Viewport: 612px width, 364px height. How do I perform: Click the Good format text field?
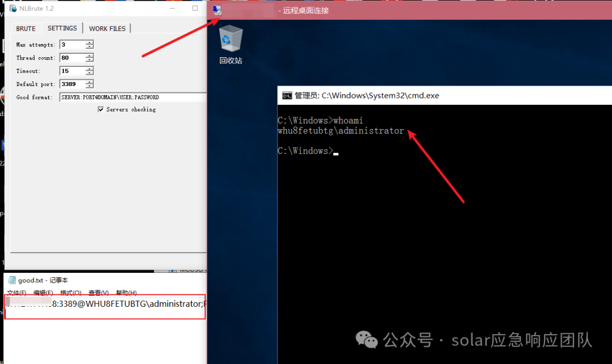coord(133,97)
